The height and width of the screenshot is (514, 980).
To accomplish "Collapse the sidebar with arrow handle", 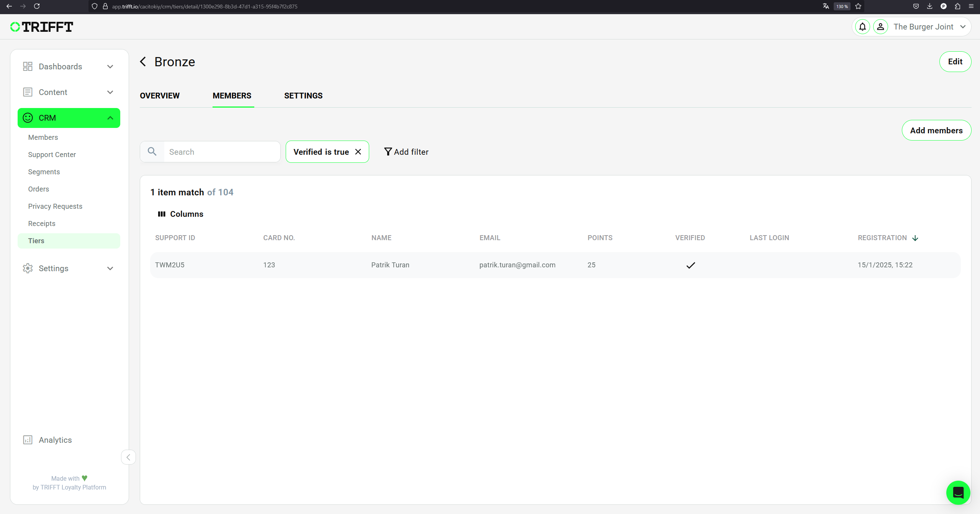I will 128,457.
